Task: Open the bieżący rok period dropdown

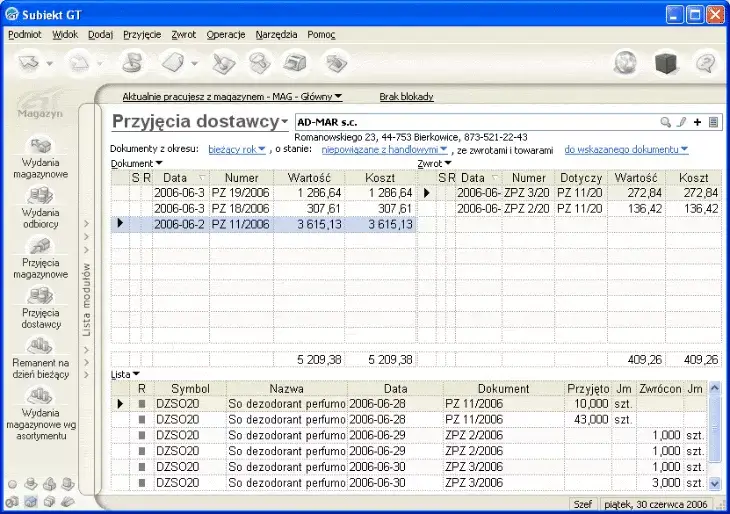Action: coord(237,149)
